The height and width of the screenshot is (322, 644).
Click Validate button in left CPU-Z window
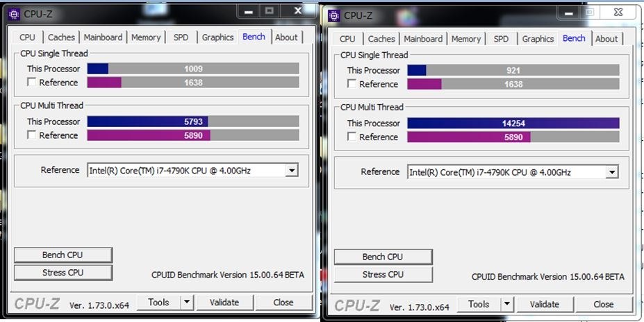point(224,303)
